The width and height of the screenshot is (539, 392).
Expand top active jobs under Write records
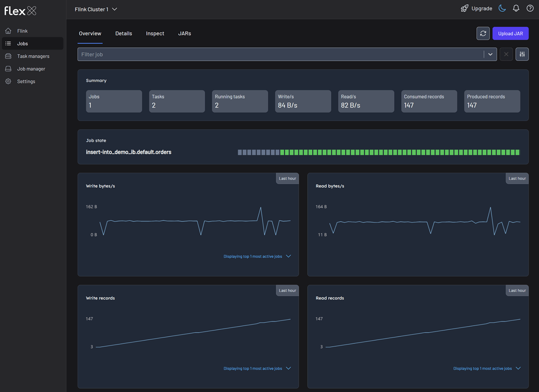(257, 368)
